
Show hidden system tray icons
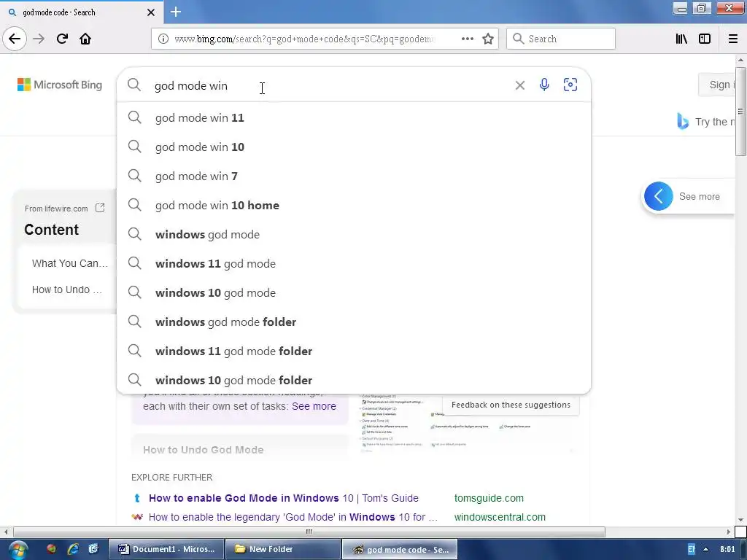(x=705, y=550)
